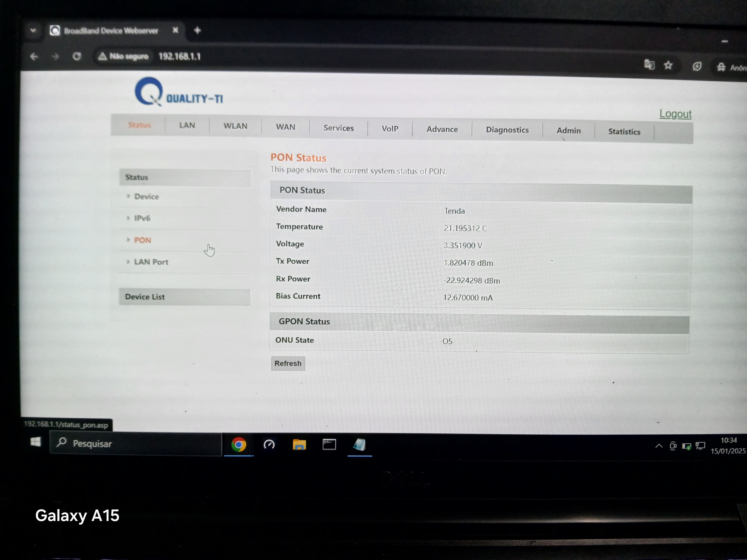The image size is (747, 560).
Task: Click the translate page icon
Action: [649, 64]
